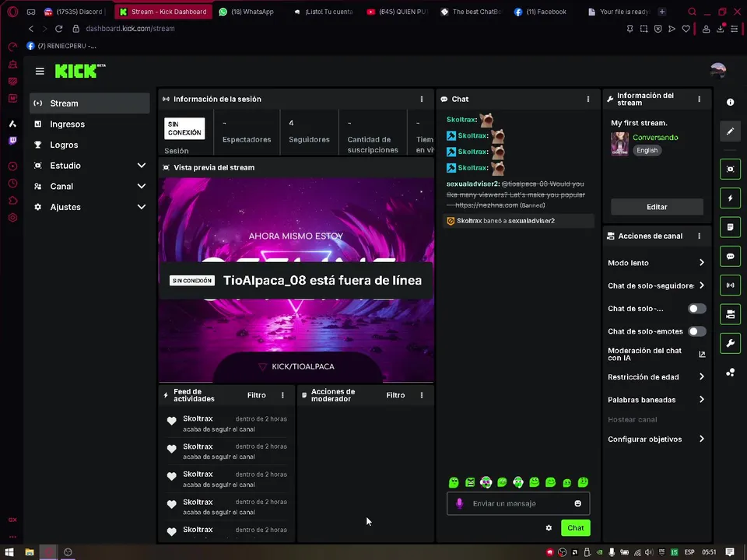
Task: Switch to the WhatsApp browser tab
Action: point(249,12)
